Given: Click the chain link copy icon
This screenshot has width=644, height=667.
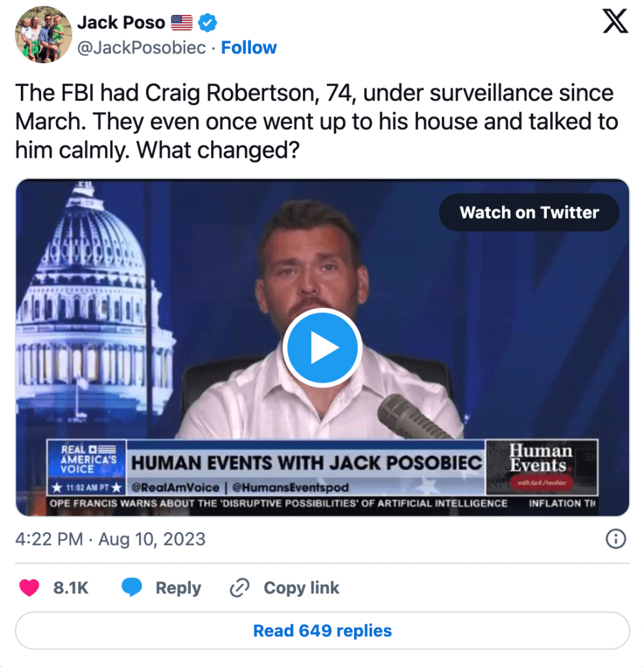Looking at the screenshot, I should coord(240,588).
